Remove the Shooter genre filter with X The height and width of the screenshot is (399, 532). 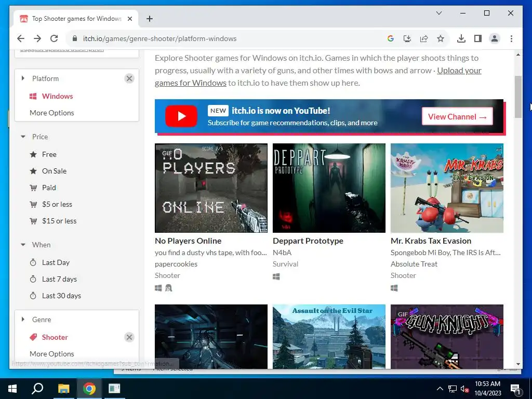pyautogui.click(x=129, y=337)
